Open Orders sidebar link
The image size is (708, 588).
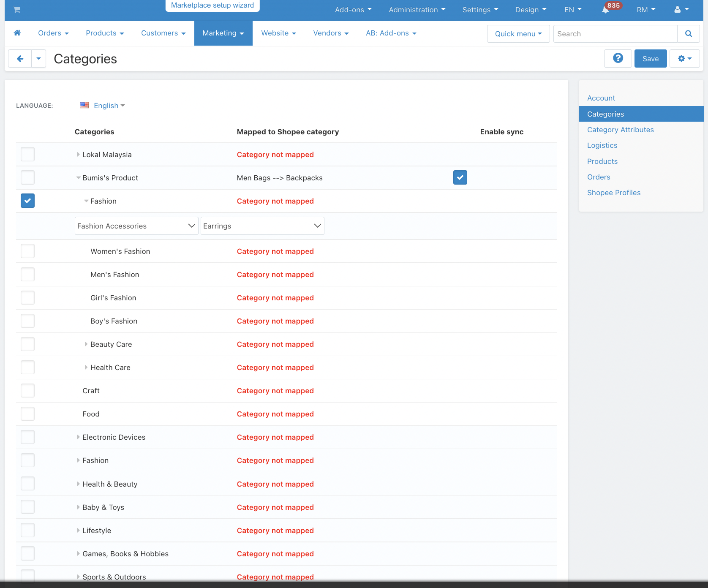click(x=599, y=177)
